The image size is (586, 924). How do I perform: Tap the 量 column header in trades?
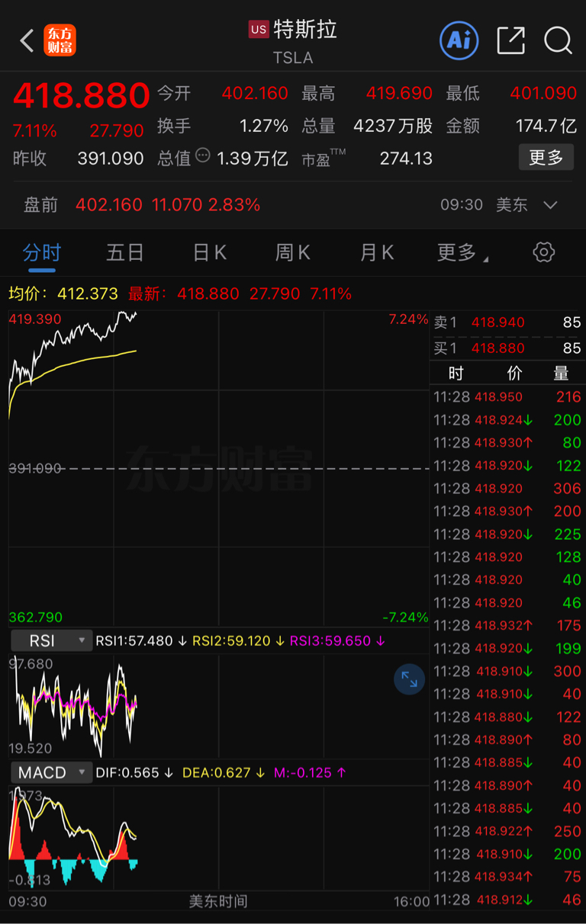click(x=561, y=373)
